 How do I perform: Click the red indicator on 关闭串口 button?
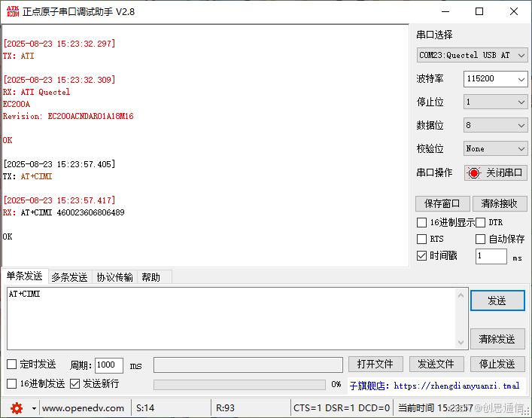pos(474,173)
